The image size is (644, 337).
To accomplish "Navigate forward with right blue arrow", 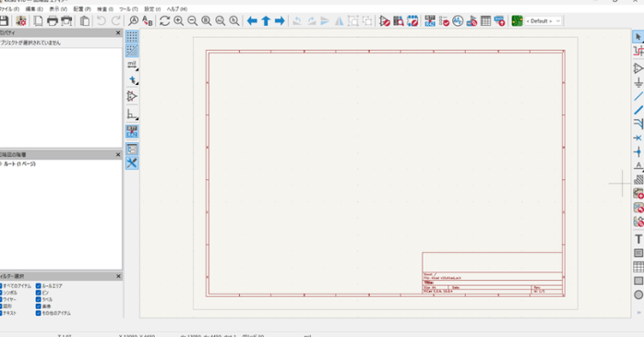I will click(x=280, y=20).
